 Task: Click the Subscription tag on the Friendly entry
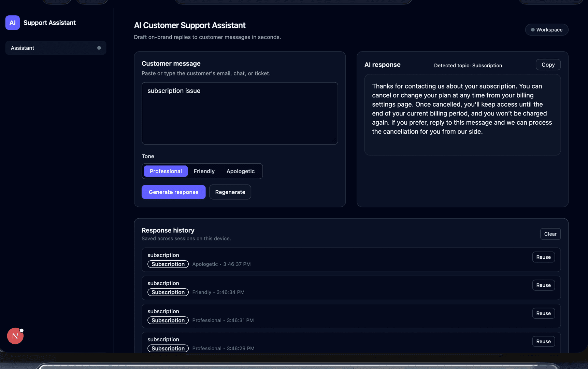tap(168, 292)
